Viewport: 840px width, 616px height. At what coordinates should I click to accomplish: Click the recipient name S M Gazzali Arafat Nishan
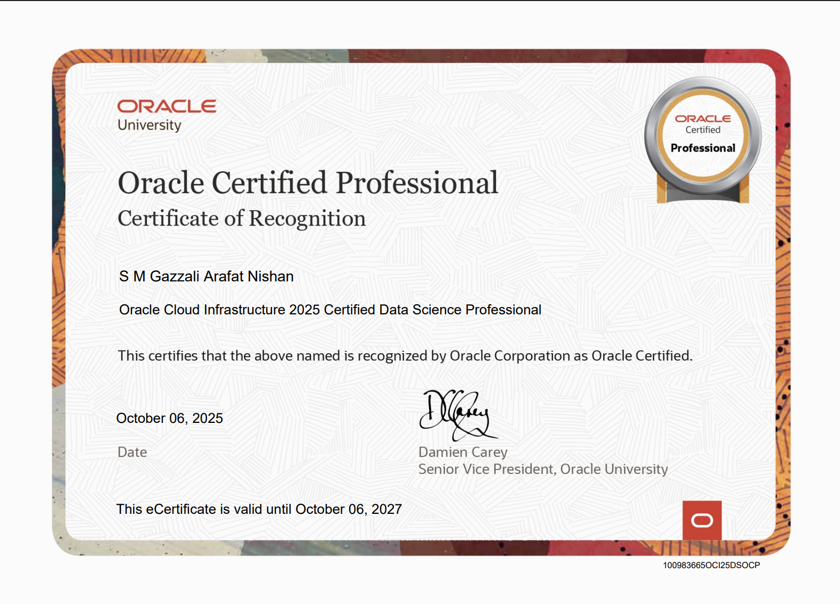(x=206, y=277)
